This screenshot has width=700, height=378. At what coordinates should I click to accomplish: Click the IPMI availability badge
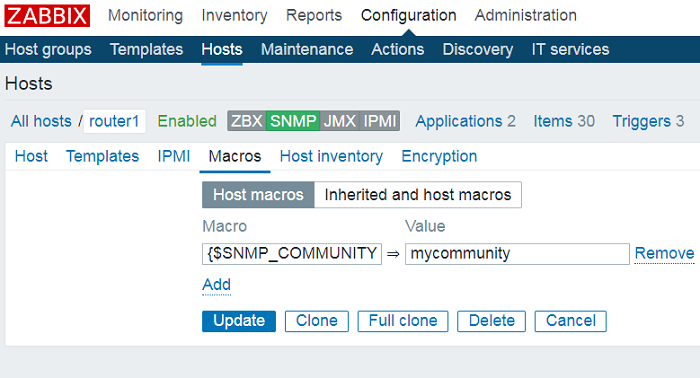(x=379, y=121)
